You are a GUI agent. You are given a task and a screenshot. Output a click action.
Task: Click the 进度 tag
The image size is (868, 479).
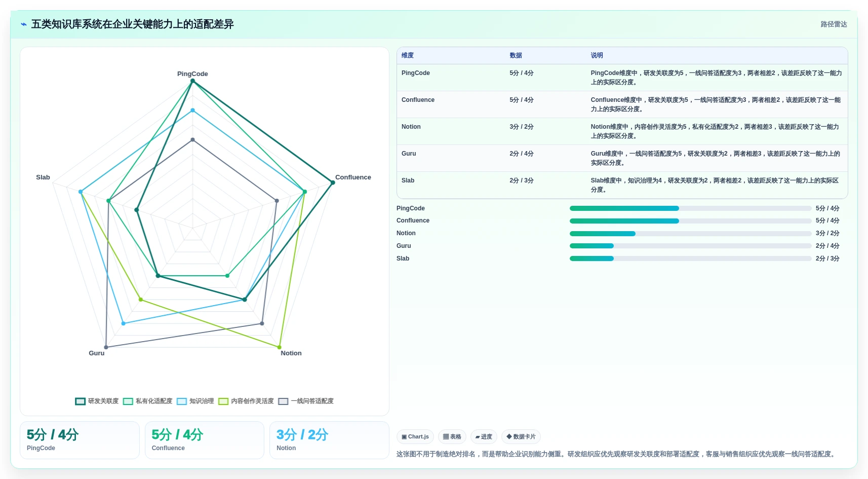point(484,436)
